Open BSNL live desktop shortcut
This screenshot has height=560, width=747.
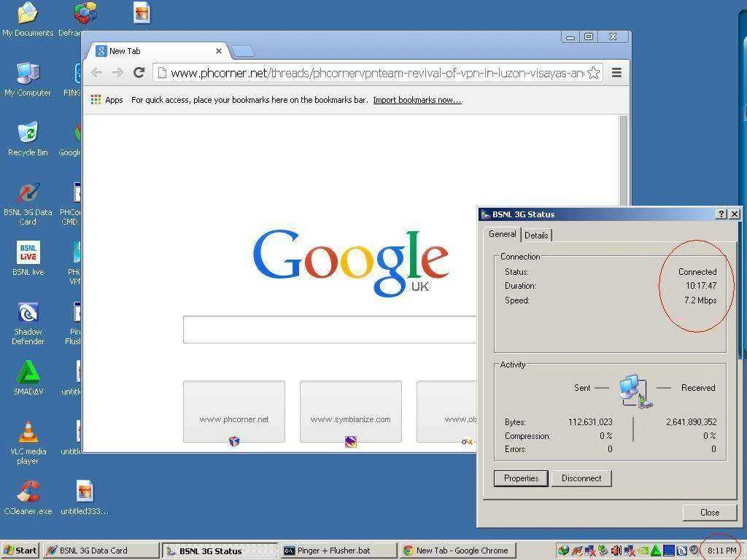(x=28, y=259)
